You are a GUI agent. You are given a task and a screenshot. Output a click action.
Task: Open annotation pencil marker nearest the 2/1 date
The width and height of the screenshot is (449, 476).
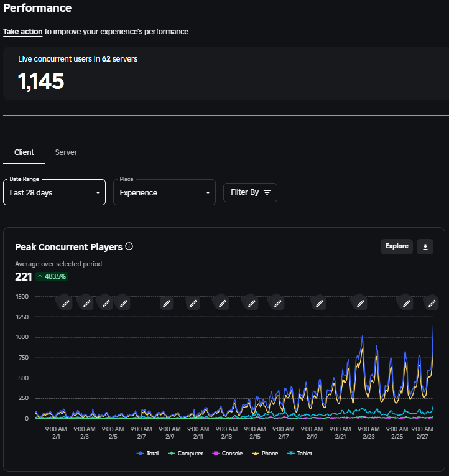tap(65, 303)
